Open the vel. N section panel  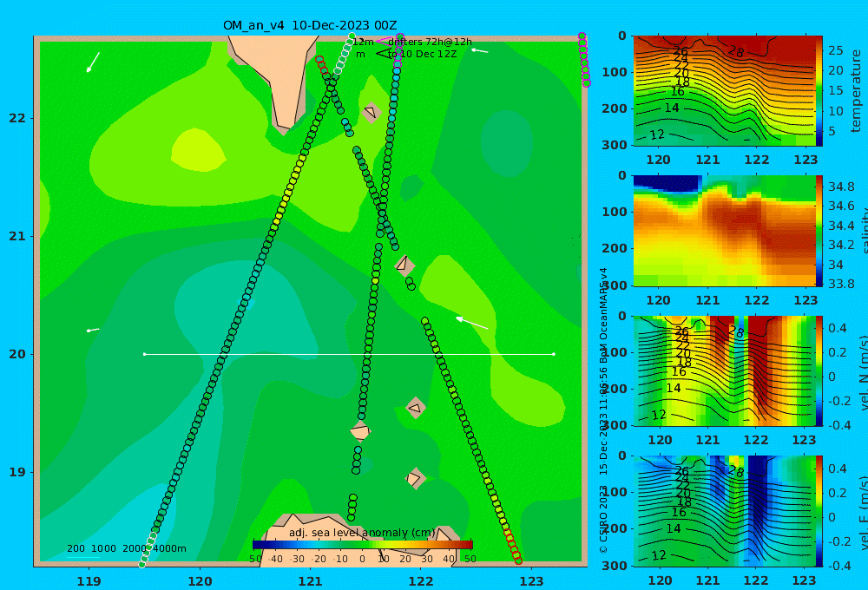[x=724, y=370]
